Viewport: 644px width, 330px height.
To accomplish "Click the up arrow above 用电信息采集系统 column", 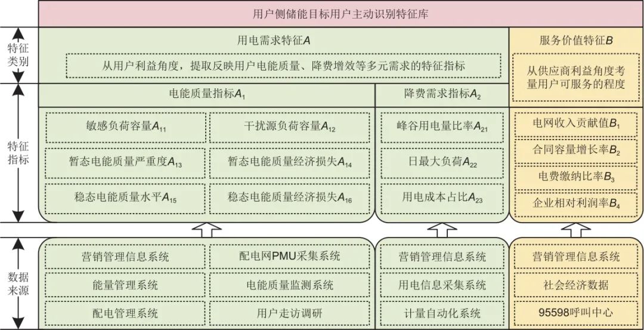I will (x=442, y=230).
